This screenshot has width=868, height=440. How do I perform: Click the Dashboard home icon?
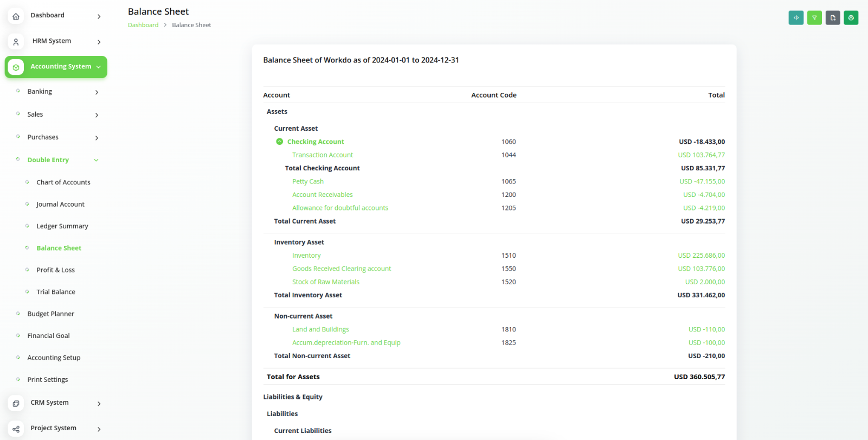pos(16,16)
